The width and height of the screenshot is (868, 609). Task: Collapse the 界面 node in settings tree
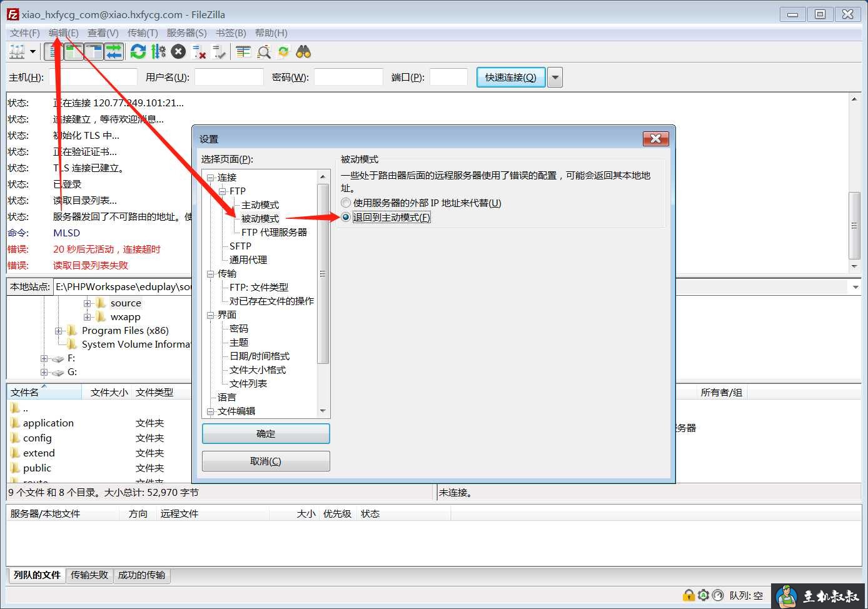click(211, 315)
